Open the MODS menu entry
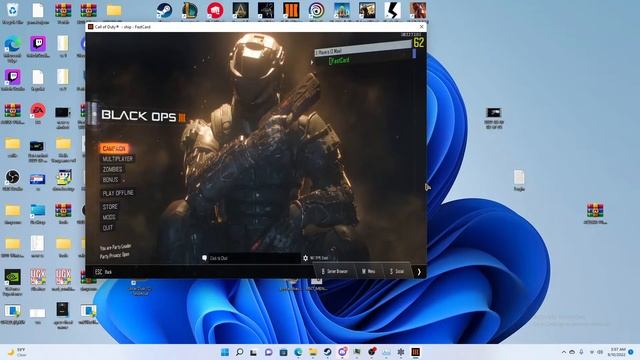This screenshot has height=360, width=640. (109, 217)
